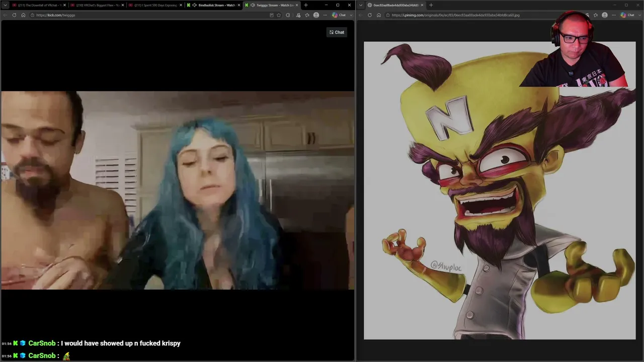Close the VRChat's Biggest Flaw tab
This screenshot has width=644, height=362.
123,5
